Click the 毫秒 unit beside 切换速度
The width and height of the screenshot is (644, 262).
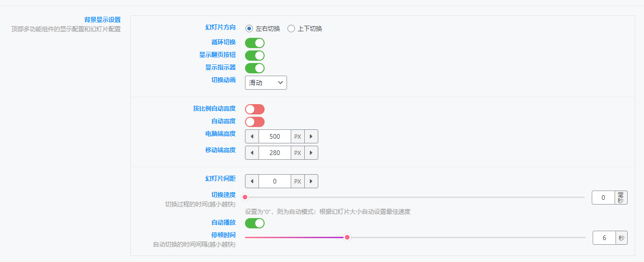(621, 198)
